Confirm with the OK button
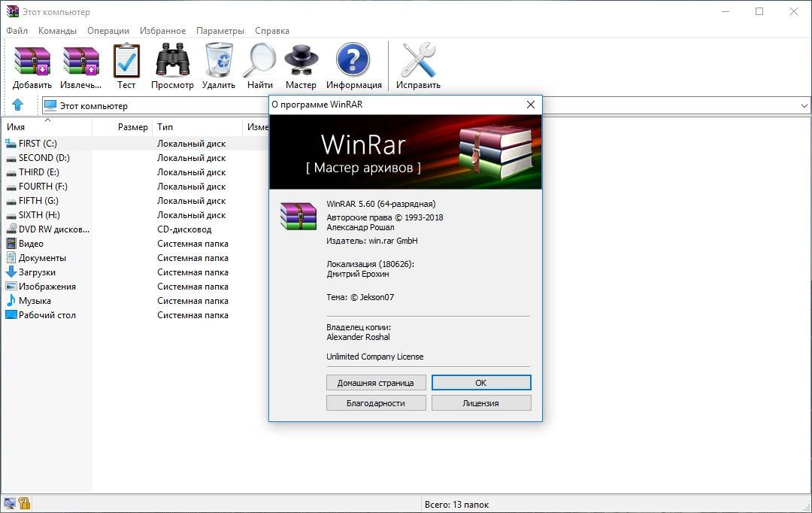Image resolution: width=812 pixels, height=513 pixels. pyautogui.click(x=481, y=383)
